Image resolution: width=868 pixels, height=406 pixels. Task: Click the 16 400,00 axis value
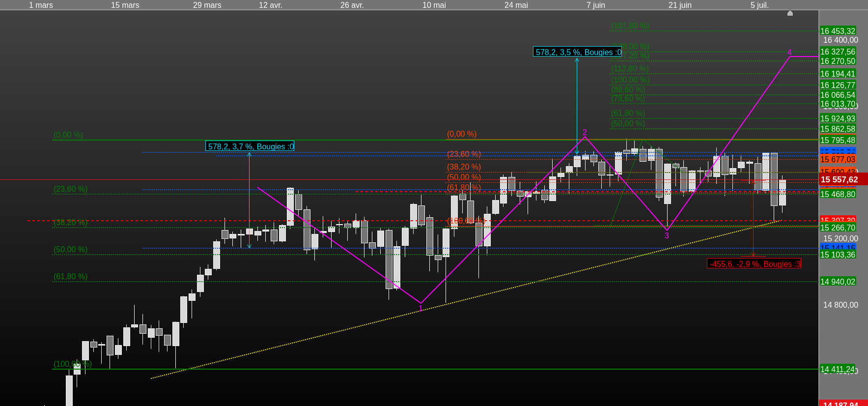[x=841, y=40]
